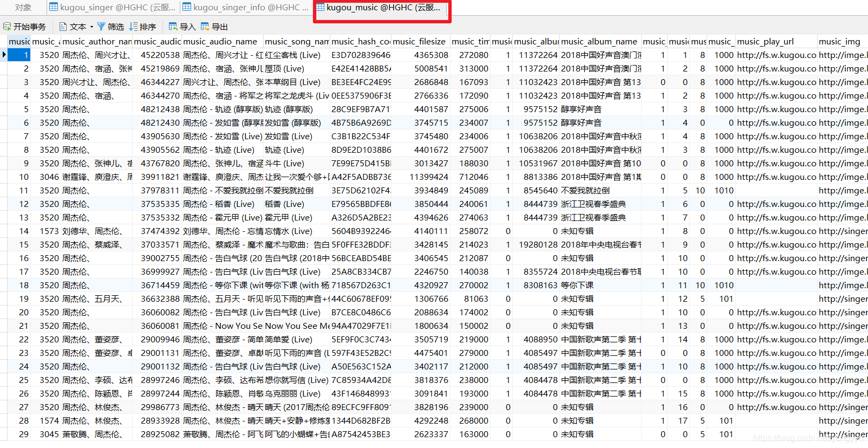Select album name cell 等你下课
This screenshot has width=868, height=448.
[600, 285]
